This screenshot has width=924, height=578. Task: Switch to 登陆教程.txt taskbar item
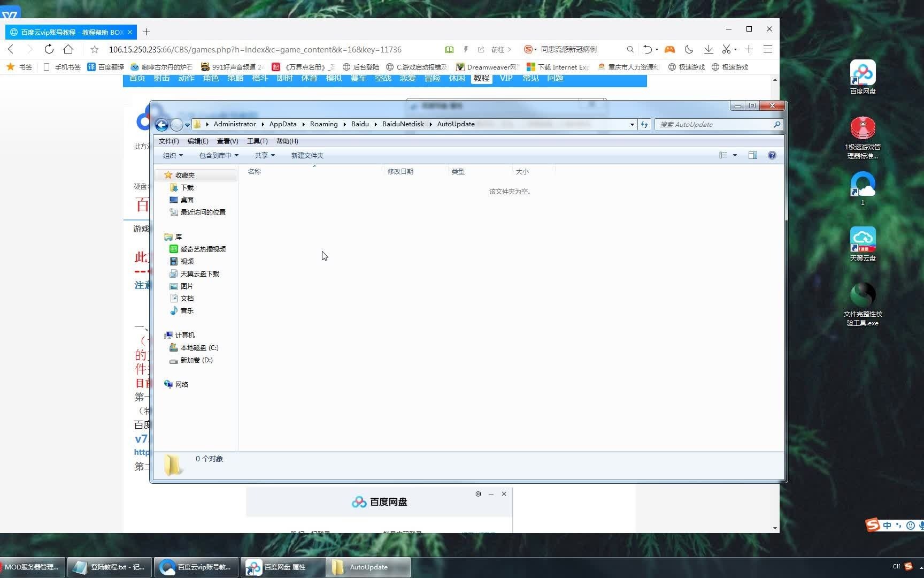tap(109, 567)
